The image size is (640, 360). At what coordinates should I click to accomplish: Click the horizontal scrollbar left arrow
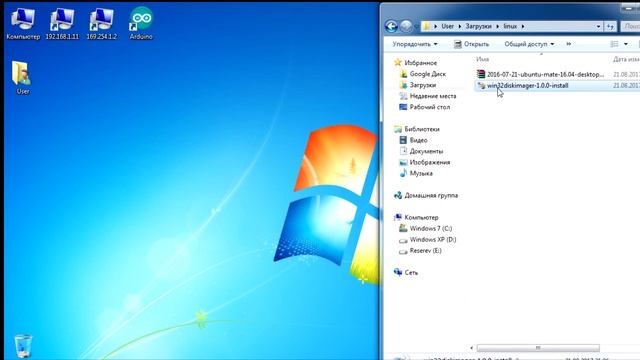tap(472, 348)
